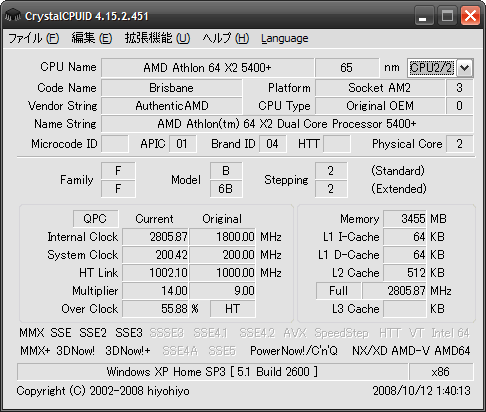This screenshot has width=486, height=412.
Task: Click the 65 nm process field
Action: coord(347,68)
